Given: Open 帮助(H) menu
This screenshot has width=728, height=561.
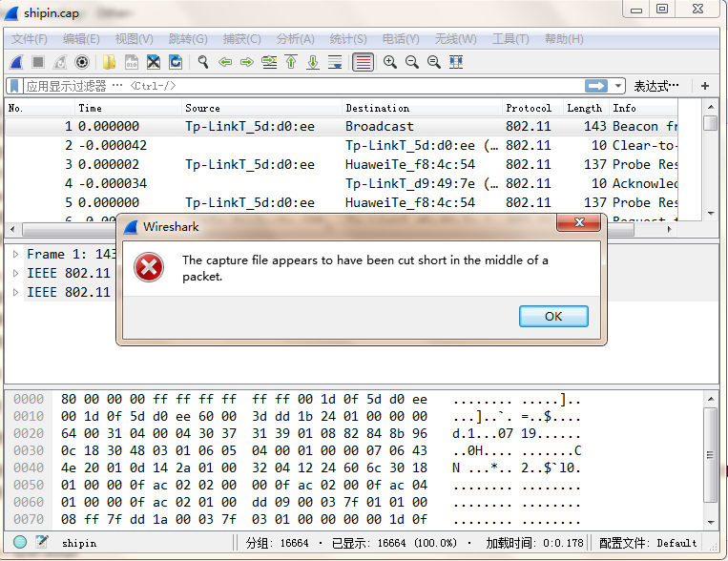Looking at the screenshot, I should pos(564,39).
